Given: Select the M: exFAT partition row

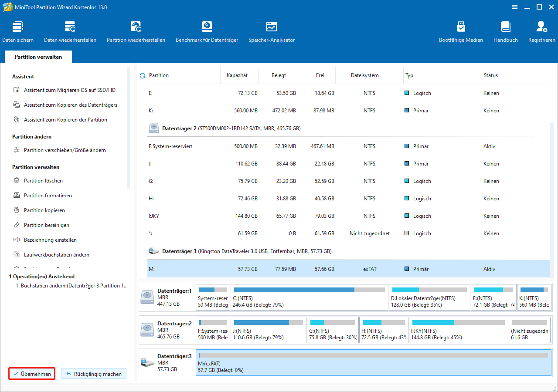Looking at the screenshot, I should click(344, 269).
